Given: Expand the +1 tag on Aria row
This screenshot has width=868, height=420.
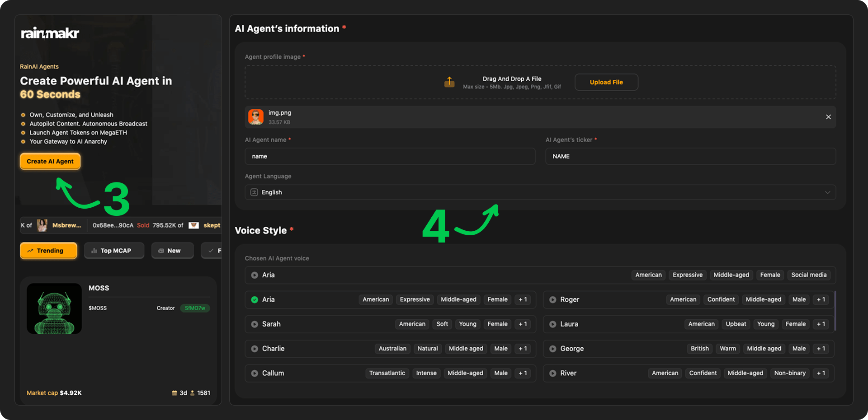Looking at the screenshot, I should pyautogui.click(x=523, y=299).
